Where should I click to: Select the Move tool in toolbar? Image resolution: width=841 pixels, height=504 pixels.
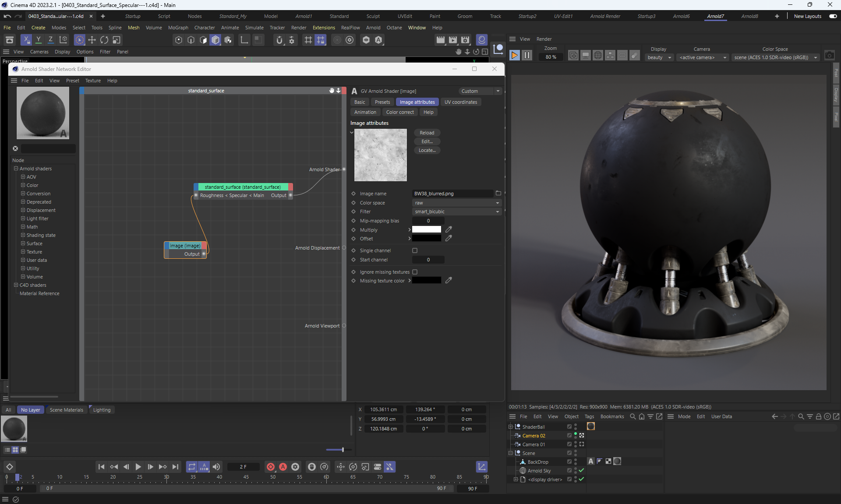coord(92,40)
